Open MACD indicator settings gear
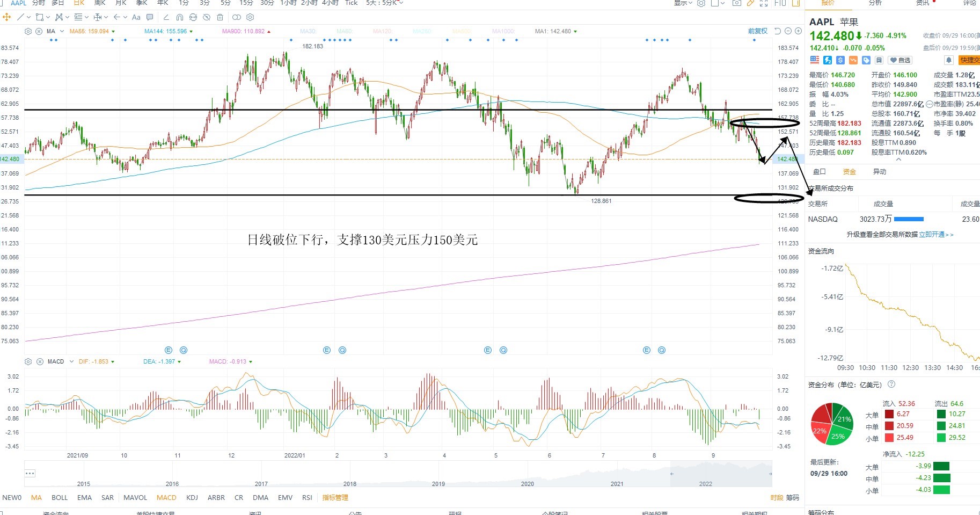The width and height of the screenshot is (980, 515). tap(28, 361)
